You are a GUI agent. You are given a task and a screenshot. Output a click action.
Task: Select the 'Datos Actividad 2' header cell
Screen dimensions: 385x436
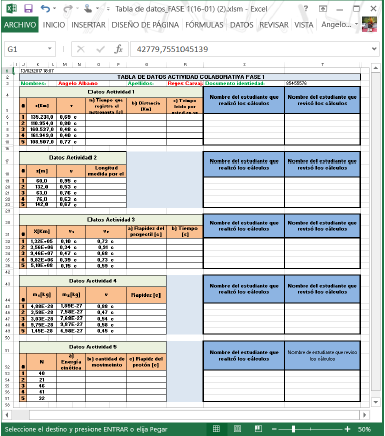(73, 158)
